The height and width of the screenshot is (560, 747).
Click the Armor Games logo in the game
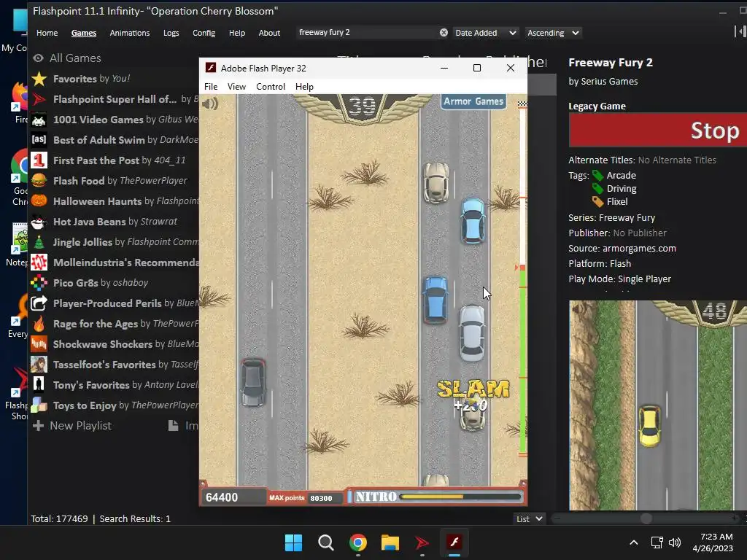473,101
